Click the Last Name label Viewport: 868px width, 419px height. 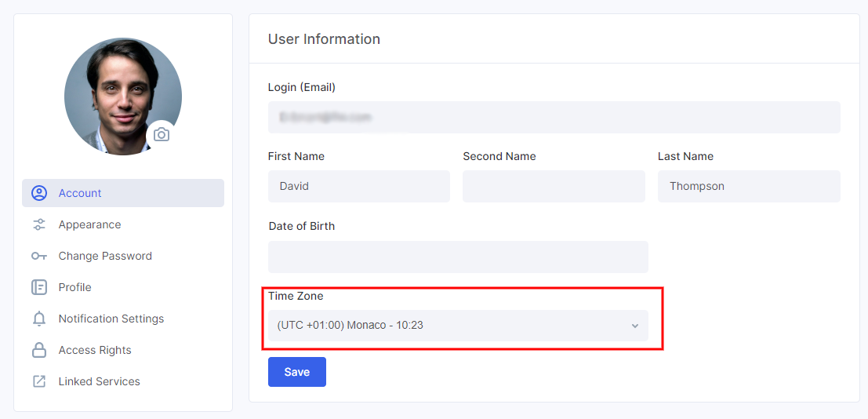[x=685, y=156]
